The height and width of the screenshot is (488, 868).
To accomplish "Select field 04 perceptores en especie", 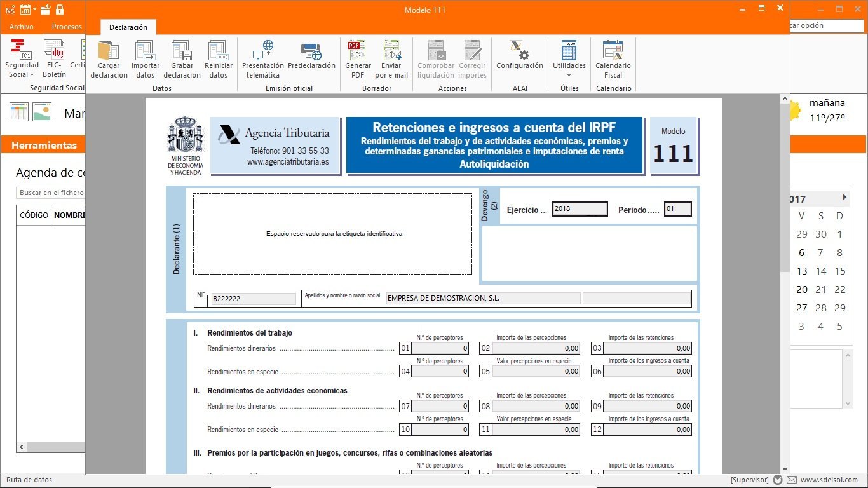I will coord(441,372).
